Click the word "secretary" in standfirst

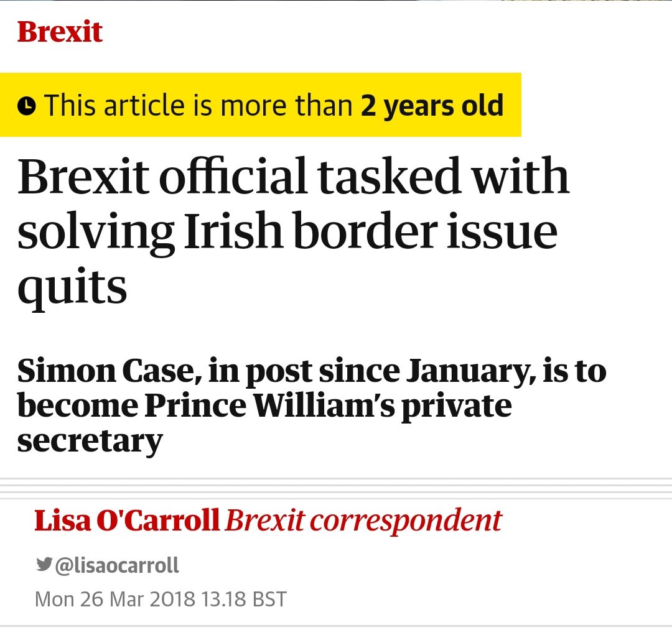tap(90, 440)
